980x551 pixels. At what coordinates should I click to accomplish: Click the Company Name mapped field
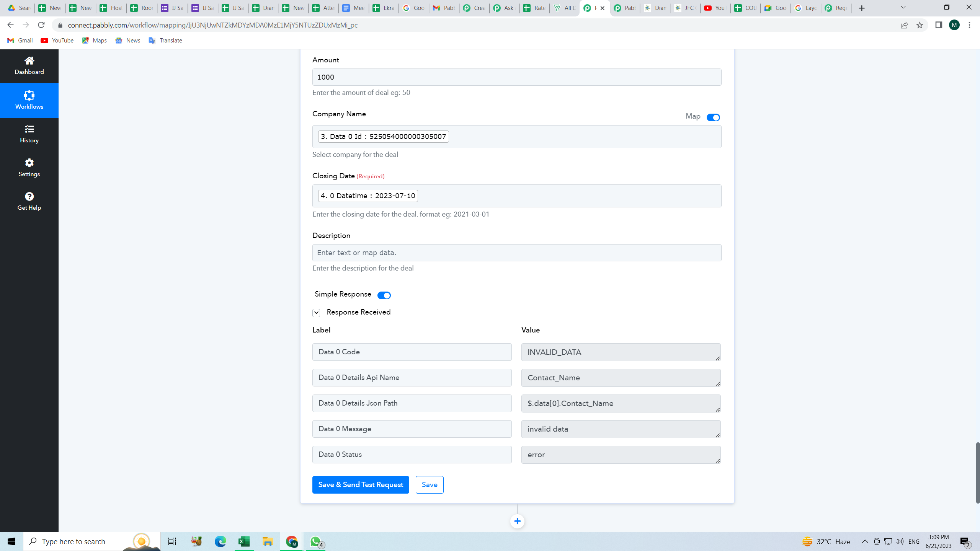[x=517, y=137]
